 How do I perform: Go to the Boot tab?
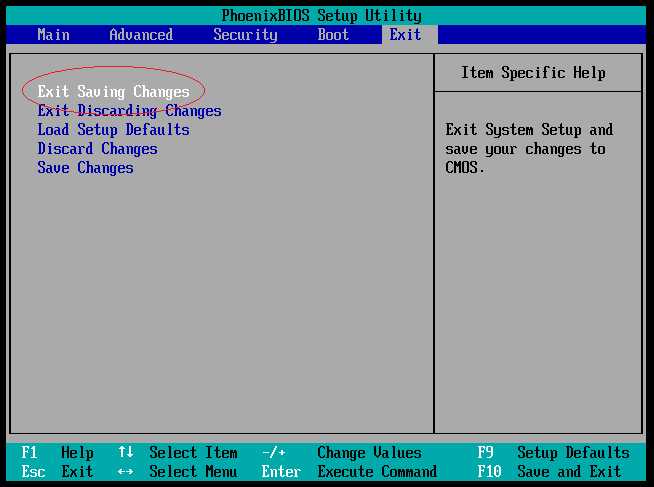click(333, 35)
